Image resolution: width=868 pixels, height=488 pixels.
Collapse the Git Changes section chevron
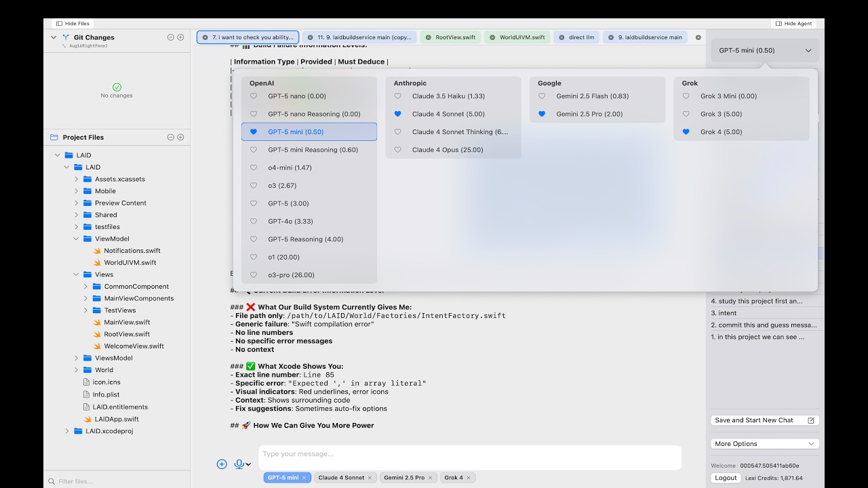coord(54,37)
